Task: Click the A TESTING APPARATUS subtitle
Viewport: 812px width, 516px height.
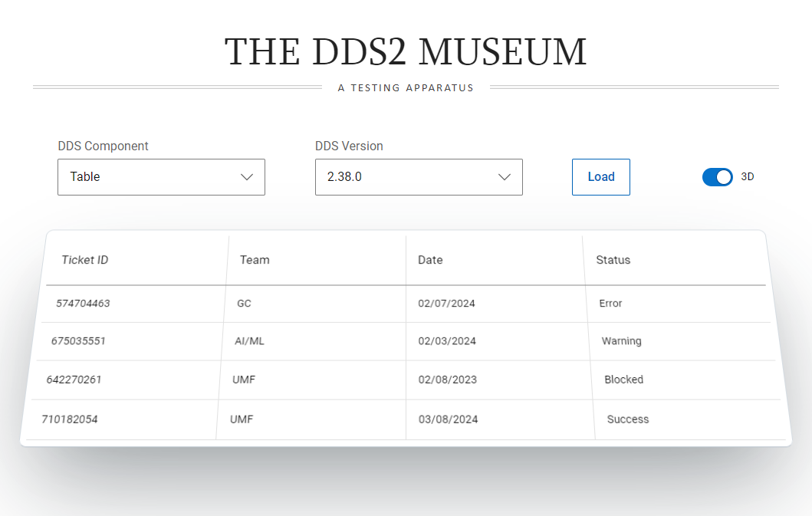Action: click(406, 87)
